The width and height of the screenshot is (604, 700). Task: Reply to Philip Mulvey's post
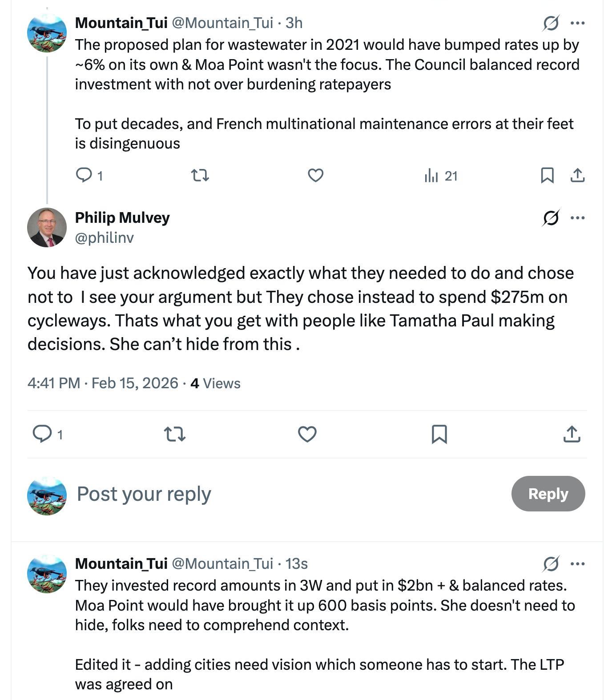point(43,434)
